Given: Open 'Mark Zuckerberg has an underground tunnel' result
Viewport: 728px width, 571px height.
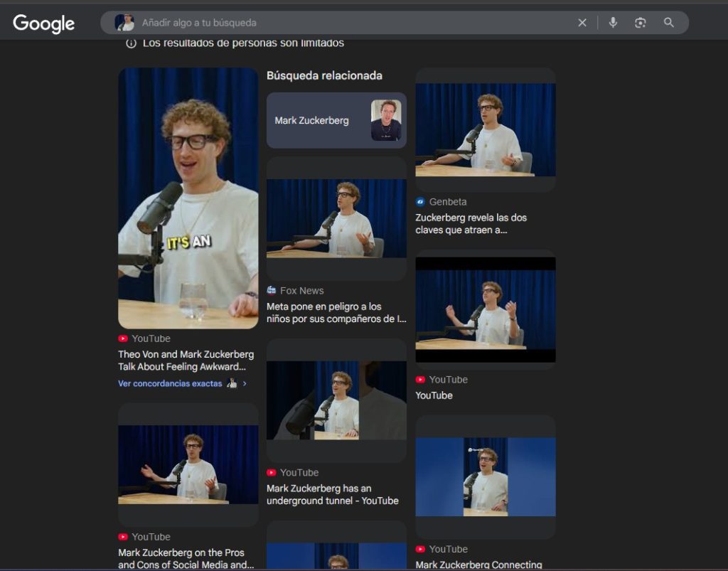Looking at the screenshot, I should (x=333, y=494).
